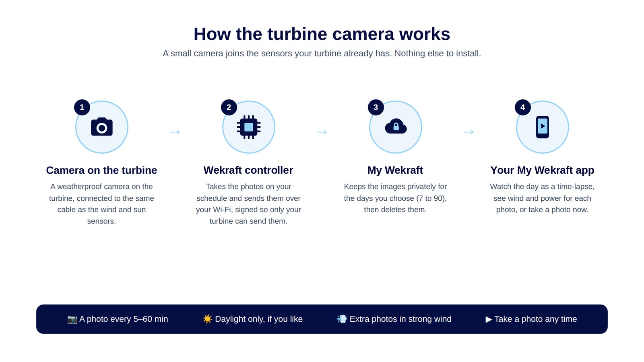Image resolution: width=644 pixels, height=362 pixels.
Task: Select the subtitle "A small camera joins the sensors"
Action: coord(322,53)
